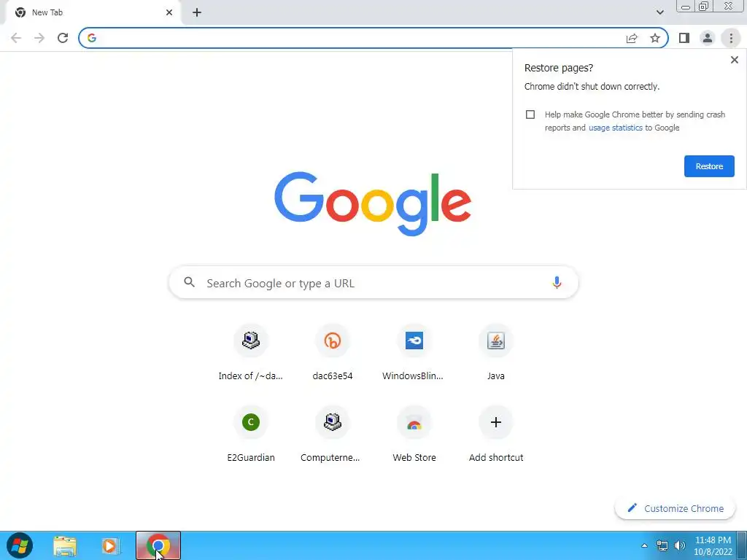This screenshot has width=747, height=560.
Task: Click the 'Restore pages?' heading text
Action: (558, 68)
